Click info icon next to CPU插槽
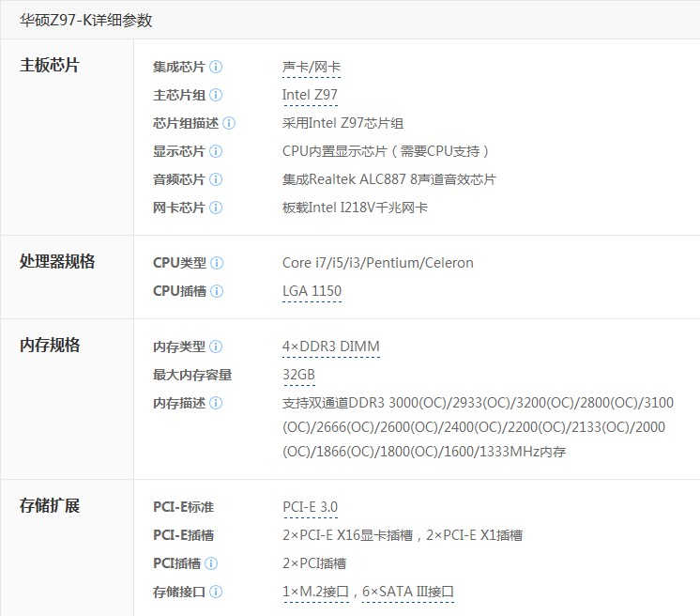The height and width of the screenshot is (616, 700). 217,291
